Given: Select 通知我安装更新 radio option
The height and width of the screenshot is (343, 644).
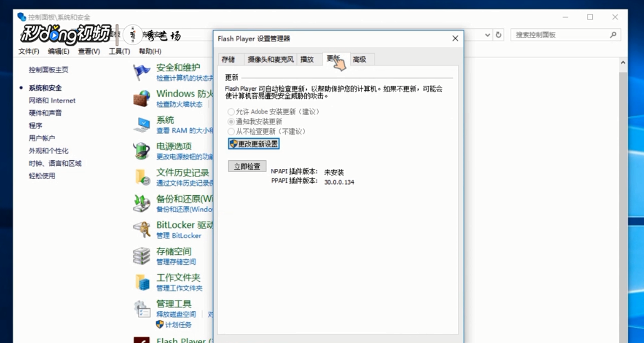Looking at the screenshot, I should [231, 121].
